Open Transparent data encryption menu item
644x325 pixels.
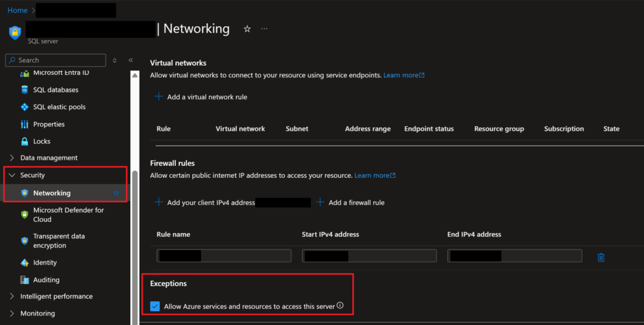pyautogui.click(x=59, y=241)
